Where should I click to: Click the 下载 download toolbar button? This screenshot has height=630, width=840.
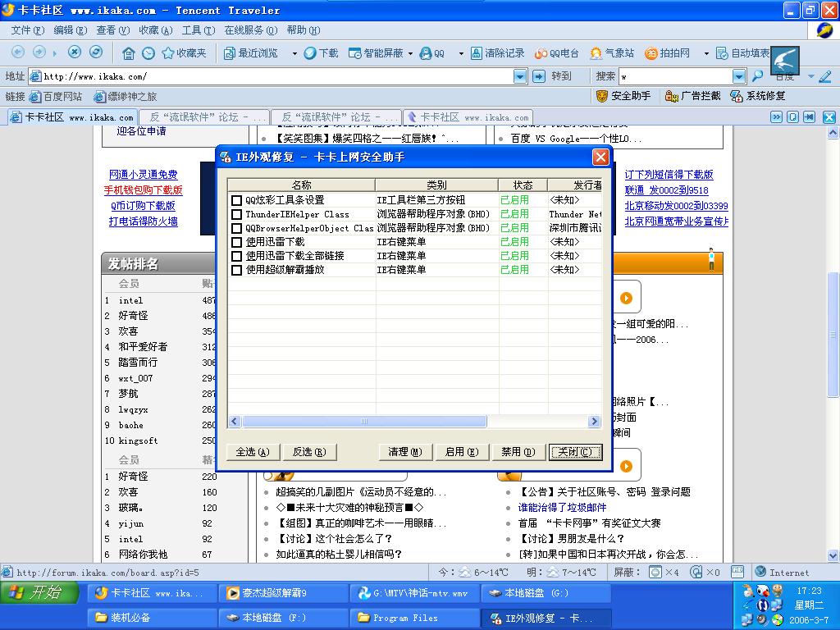point(321,53)
